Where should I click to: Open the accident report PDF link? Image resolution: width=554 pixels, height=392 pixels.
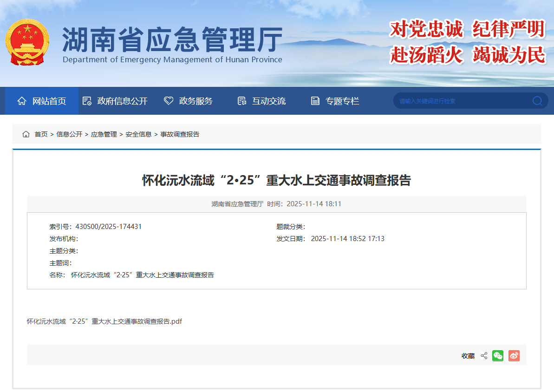point(104,321)
